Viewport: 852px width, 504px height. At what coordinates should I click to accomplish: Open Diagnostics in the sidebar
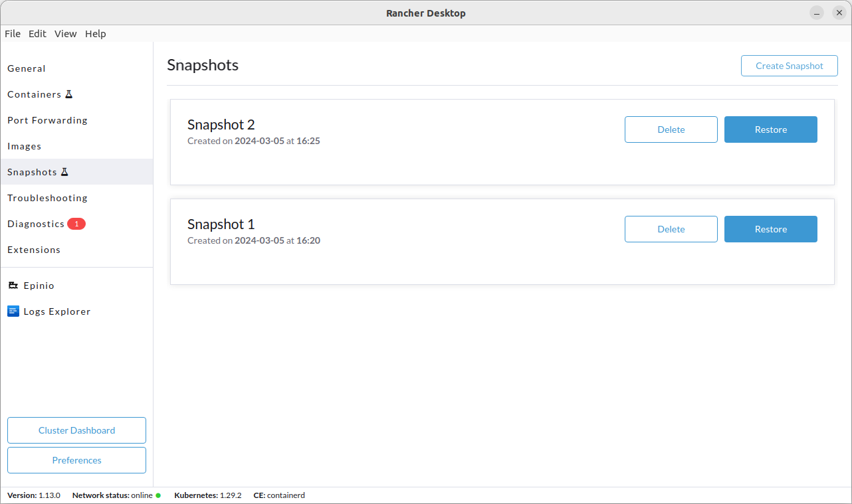[x=76, y=224]
